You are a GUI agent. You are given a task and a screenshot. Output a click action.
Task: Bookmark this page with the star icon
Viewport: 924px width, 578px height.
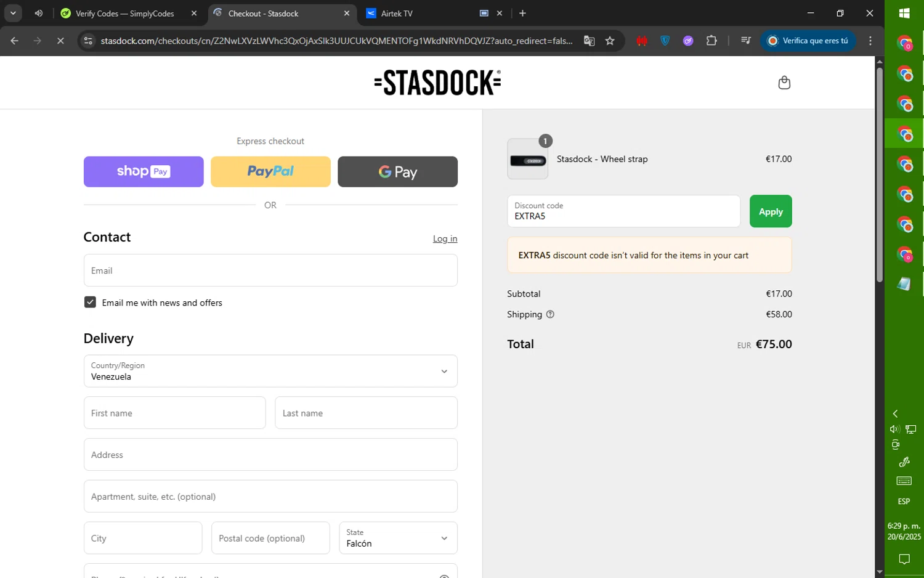[610, 41]
